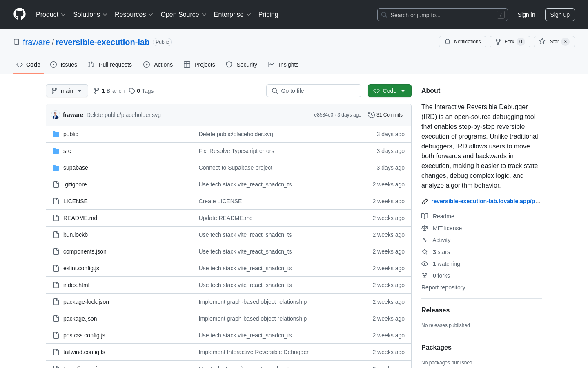Click the Readme book icon

pos(425,216)
